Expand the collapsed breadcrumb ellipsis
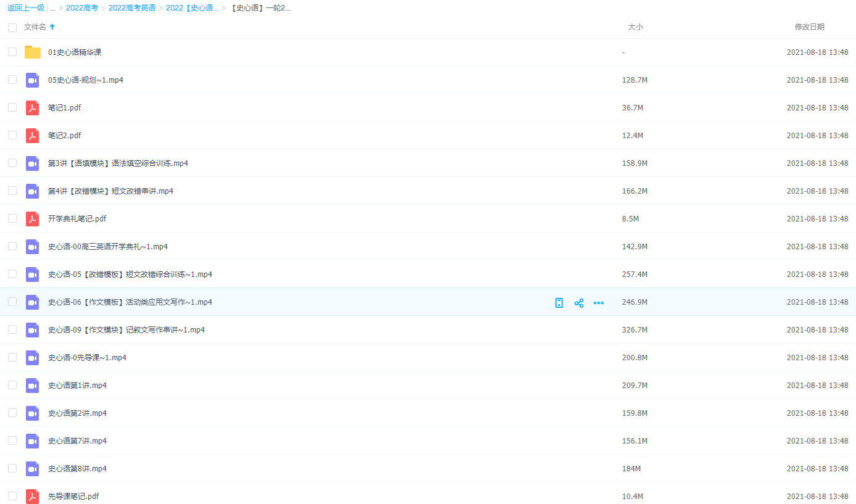The width and height of the screenshot is (856, 504). tap(53, 8)
